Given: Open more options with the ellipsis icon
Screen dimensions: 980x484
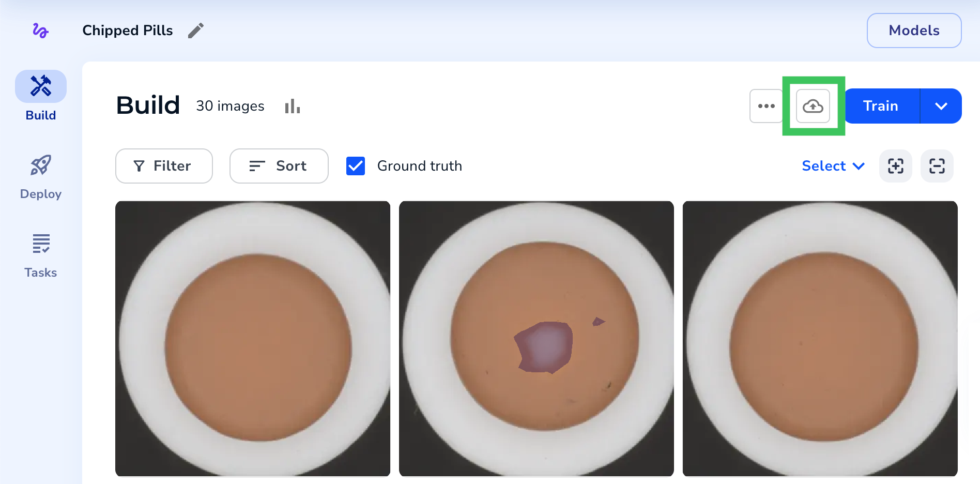Looking at the screenshot, I should point(766,105).
